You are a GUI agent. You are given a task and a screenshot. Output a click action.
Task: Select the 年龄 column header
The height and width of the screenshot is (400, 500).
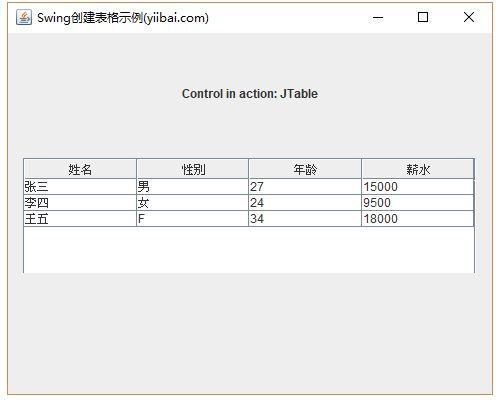coord(305,169)
